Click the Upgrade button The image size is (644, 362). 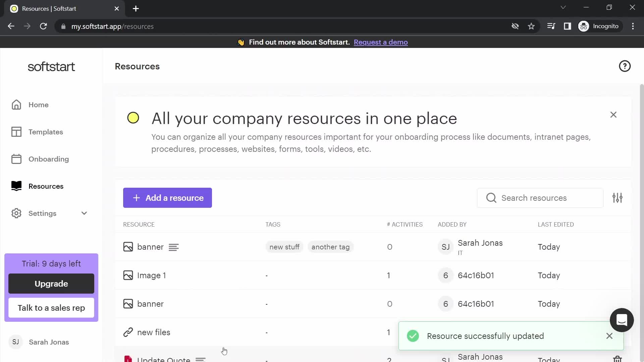(x=51, y=284)
